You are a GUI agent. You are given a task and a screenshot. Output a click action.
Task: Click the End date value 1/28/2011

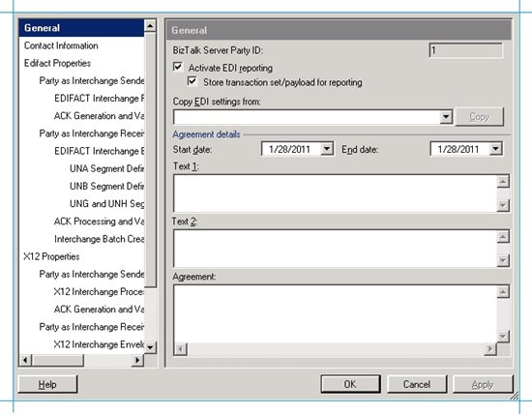458,149
